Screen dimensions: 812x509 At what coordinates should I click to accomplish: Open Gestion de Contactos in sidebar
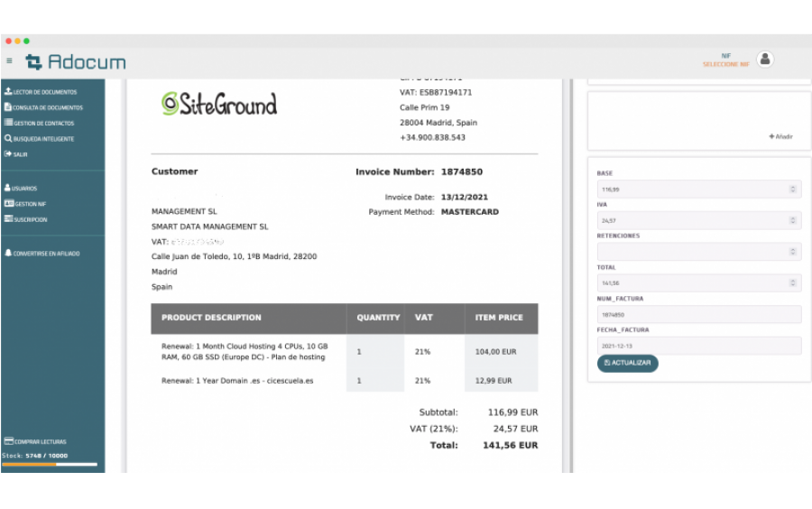(x=40, y=123)
